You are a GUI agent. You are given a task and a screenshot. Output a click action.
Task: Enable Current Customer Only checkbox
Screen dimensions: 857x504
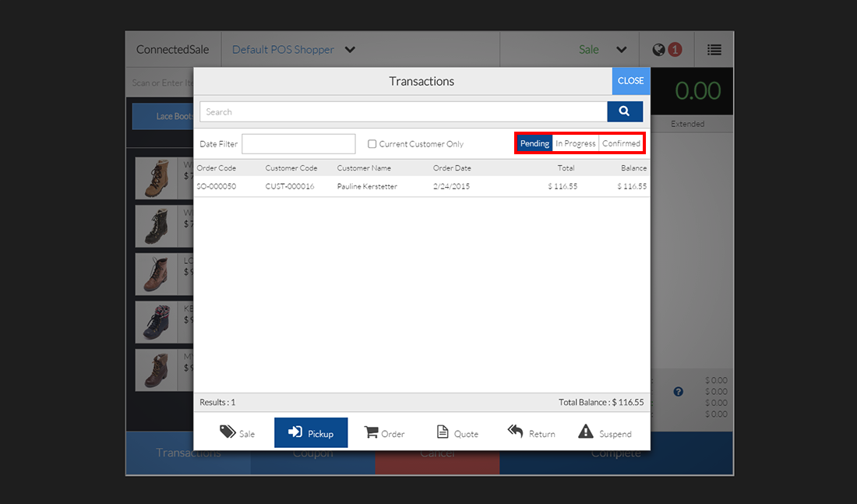pyautogui.click(x=372, y=144)
